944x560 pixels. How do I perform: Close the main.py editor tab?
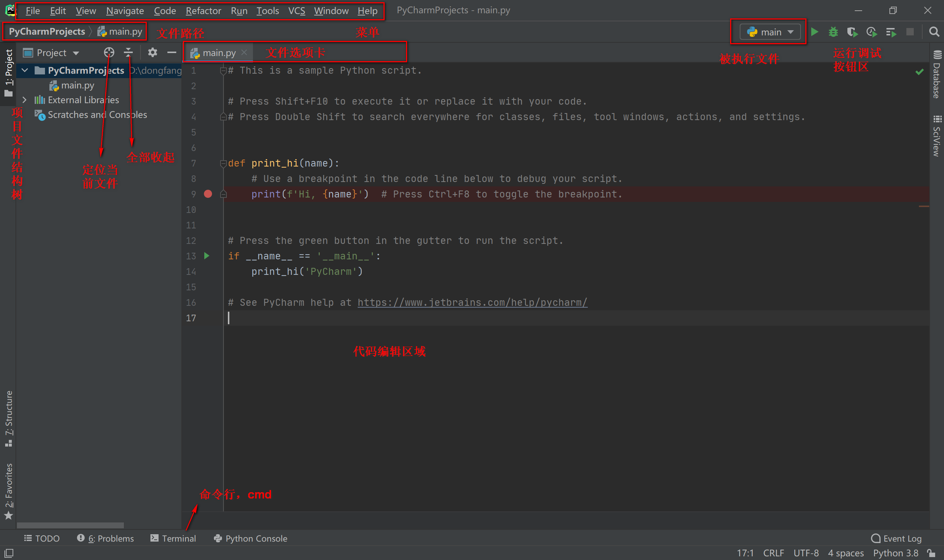[x=244, y=52]
